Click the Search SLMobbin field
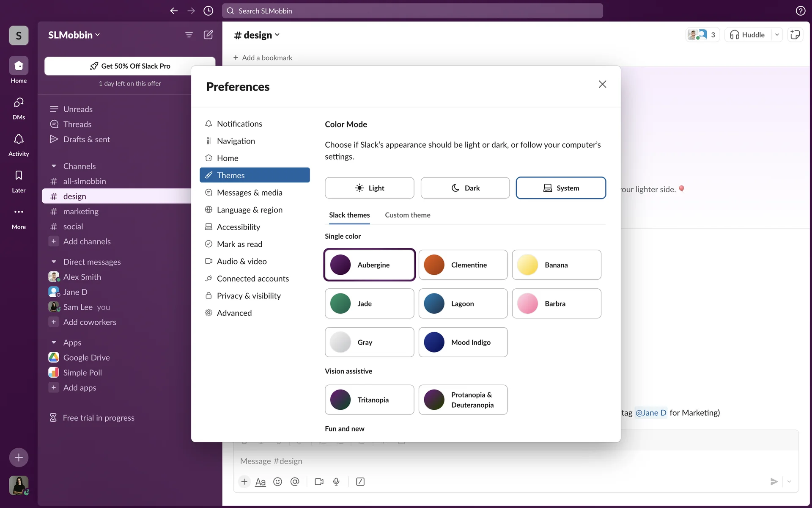Image resolution: width=812 pixels, height=508 pixels. 412,11
